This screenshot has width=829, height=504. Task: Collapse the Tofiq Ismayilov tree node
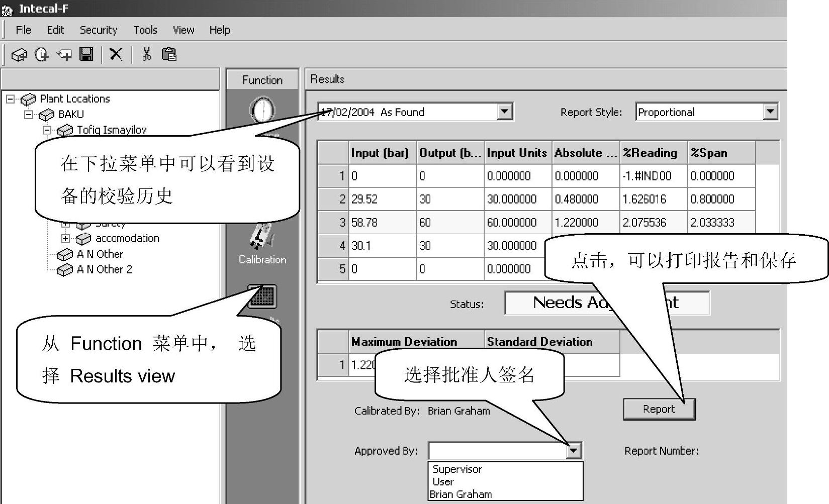47,130
